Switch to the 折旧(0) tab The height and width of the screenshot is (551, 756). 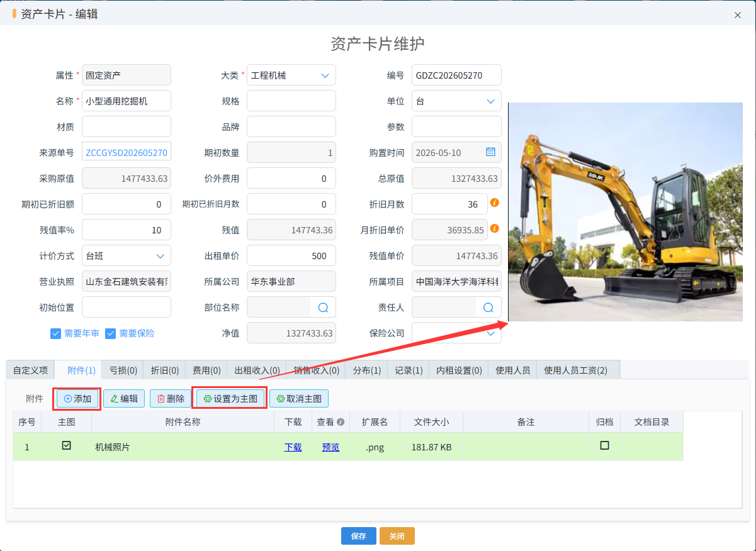[164, 370]
